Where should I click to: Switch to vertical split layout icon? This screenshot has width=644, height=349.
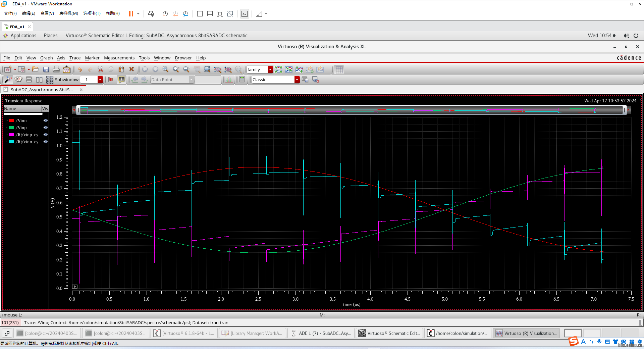point(39,80)
